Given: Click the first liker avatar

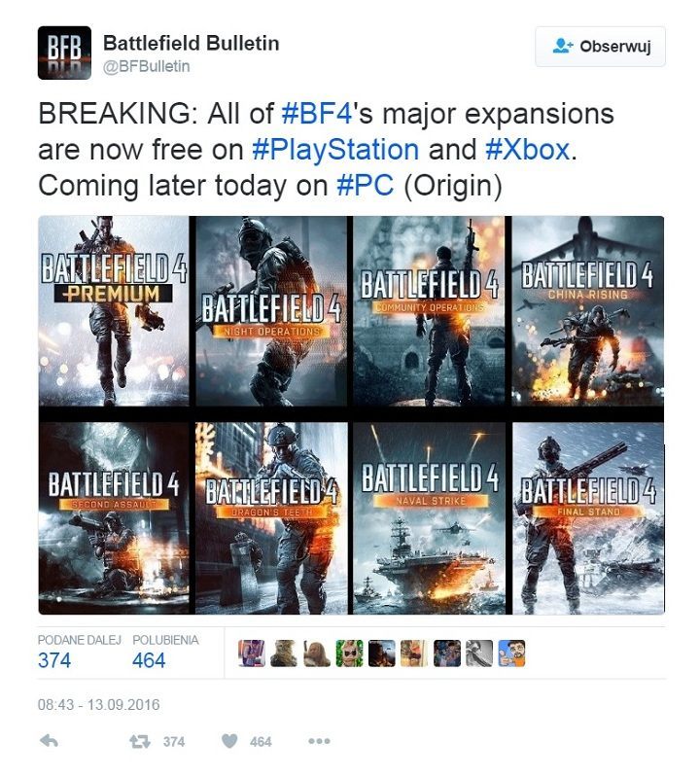Looking at the screenshot, I should [x=251, y=653].
